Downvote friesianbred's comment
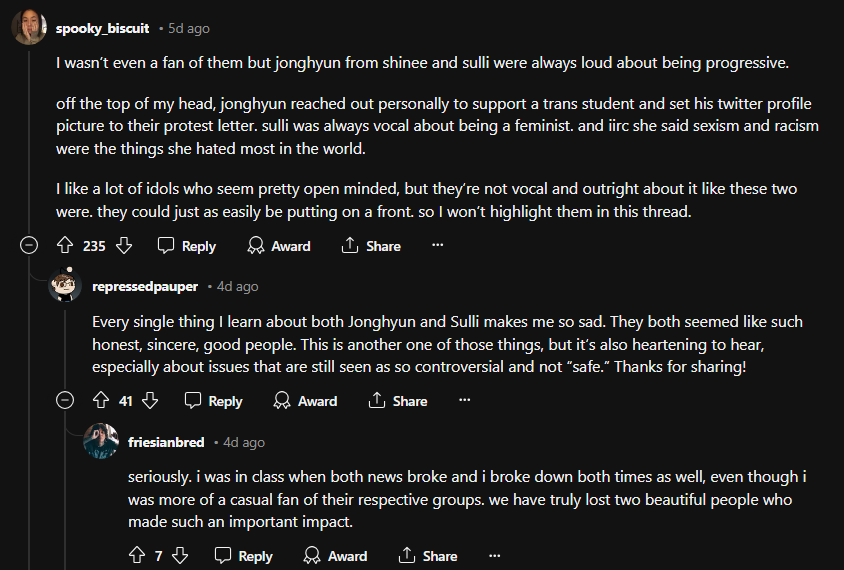The width and height of the screenshot is (844, 570). (x=180, y=556)
